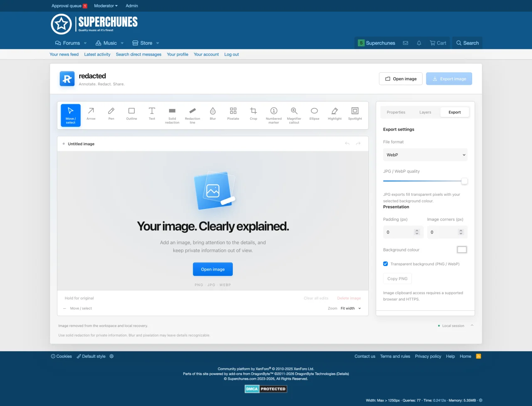The image size is (532, 406).
Task: Click the blue Open image button in canvas
Action: 213,269
